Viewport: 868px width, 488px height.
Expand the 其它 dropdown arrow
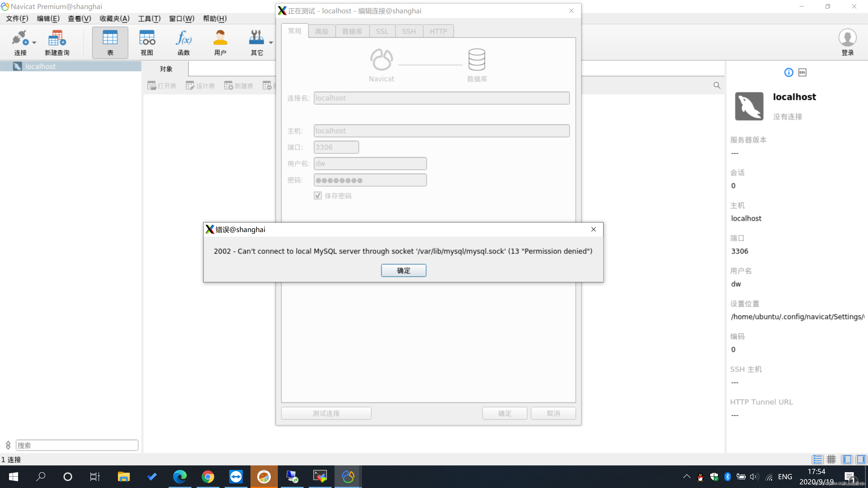(x=271, y=42)
